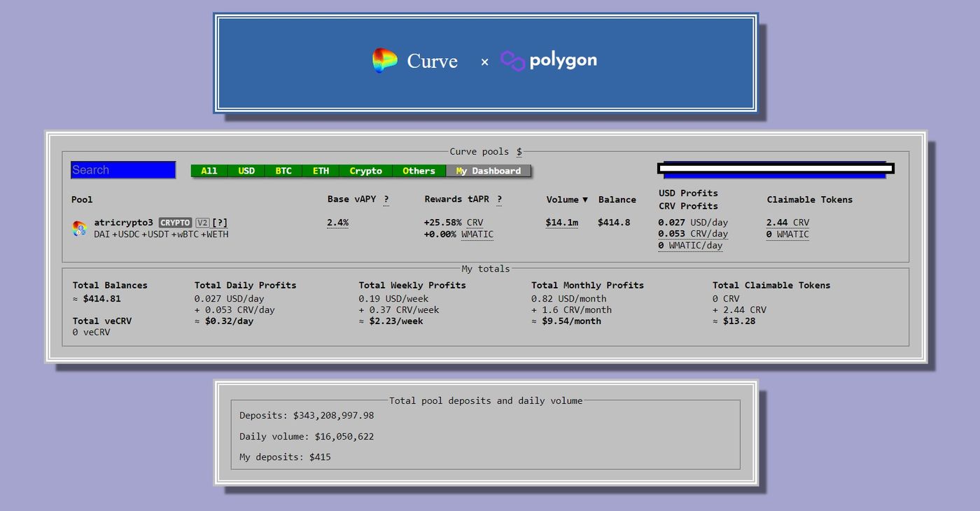Click the 0.027 USD/day profit value
The height and width of the screenshot is (511, 980).
tap(693, 223)
